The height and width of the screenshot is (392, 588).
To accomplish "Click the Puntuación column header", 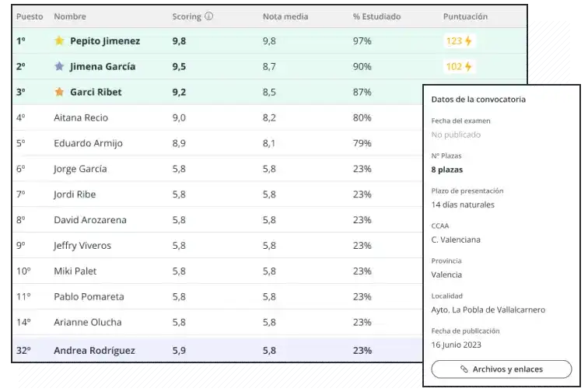I will (465, 16).
